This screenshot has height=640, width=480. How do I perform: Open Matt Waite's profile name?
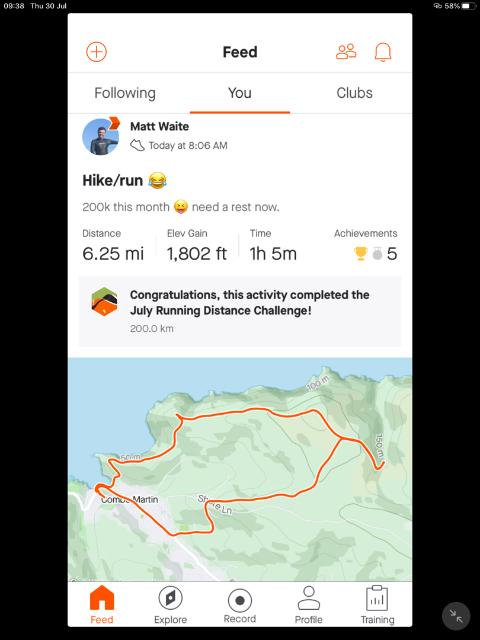pos(159,127)
